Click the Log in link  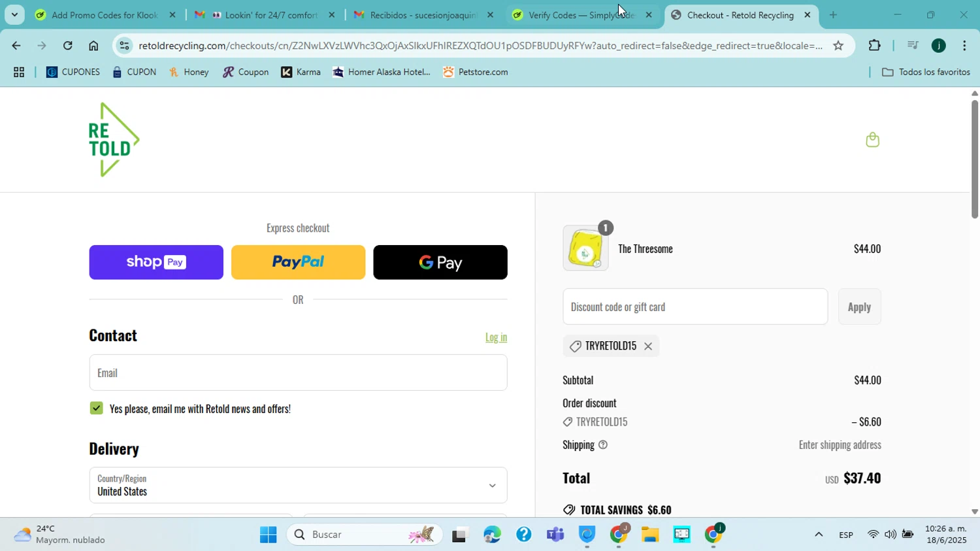click(496, 337)
